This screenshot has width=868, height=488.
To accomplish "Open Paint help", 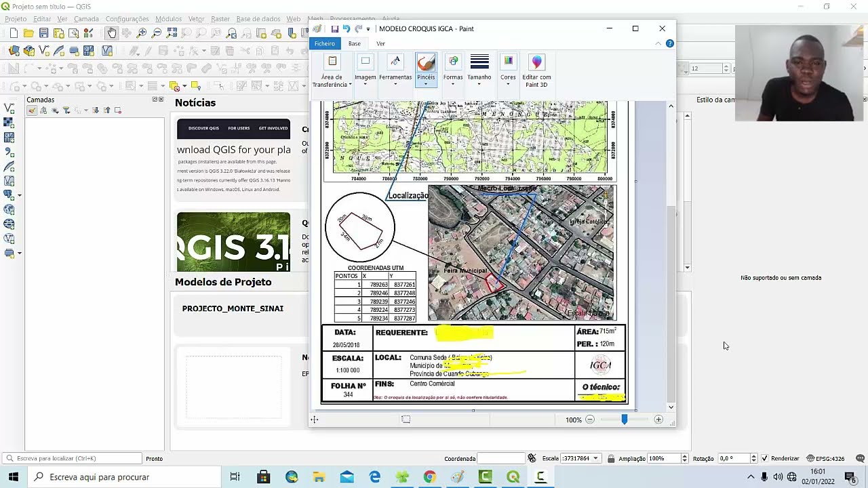I will [x=669, y=43].
